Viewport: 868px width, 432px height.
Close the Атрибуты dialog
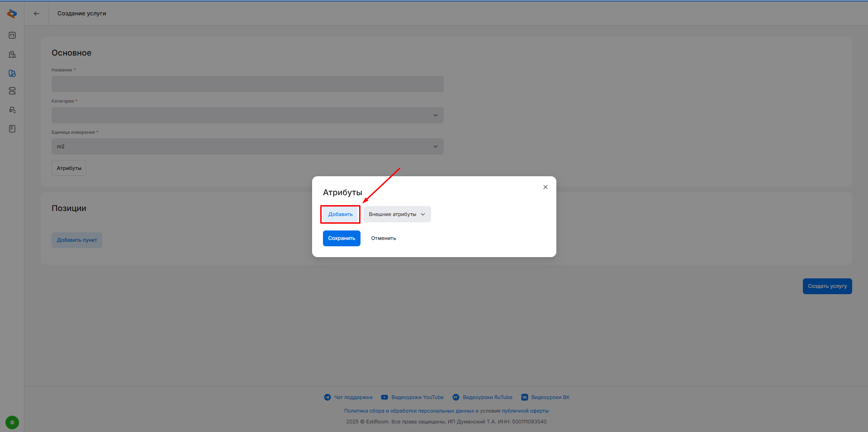coord(545,187)
